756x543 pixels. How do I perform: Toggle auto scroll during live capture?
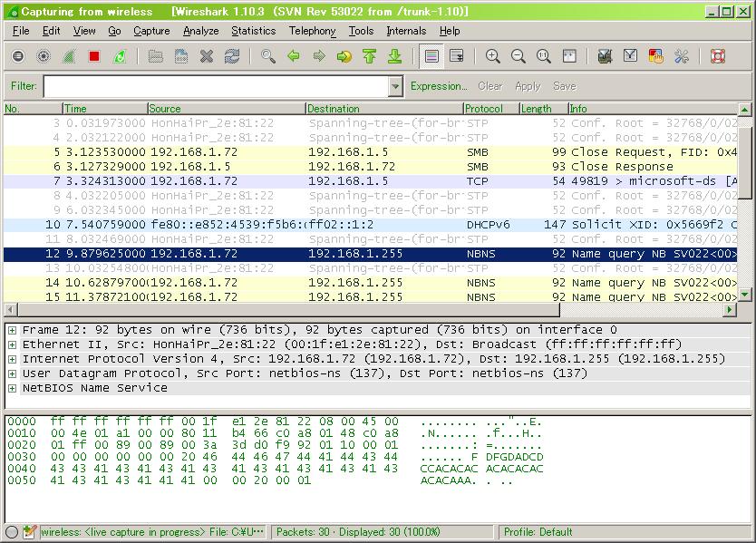pos(457,56)
